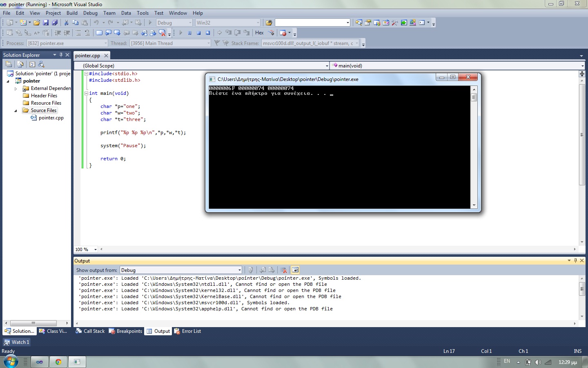Collapse the int main(void) code block

(x=86, y=93)
